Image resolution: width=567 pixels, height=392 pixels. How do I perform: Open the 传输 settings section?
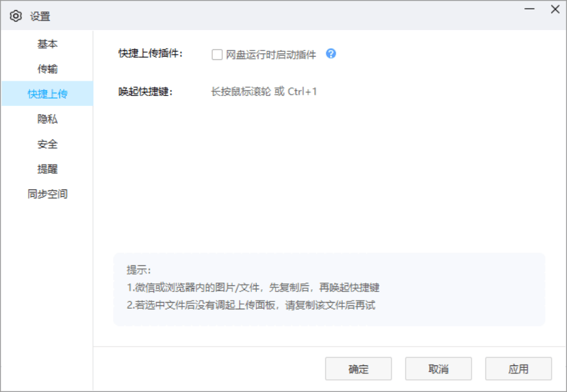[47, 69]
